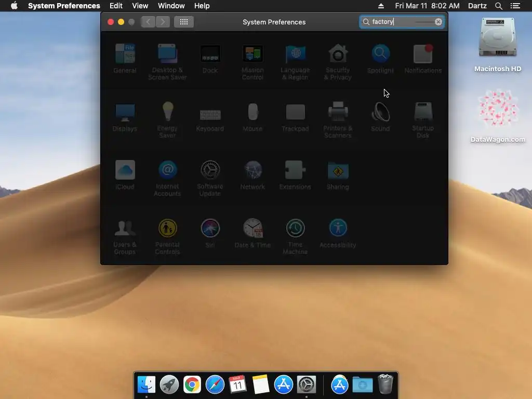Viewport: 532px width, 399px height.
Task: Click the date and time in menu bar
Action: click(x=427, y=6)
